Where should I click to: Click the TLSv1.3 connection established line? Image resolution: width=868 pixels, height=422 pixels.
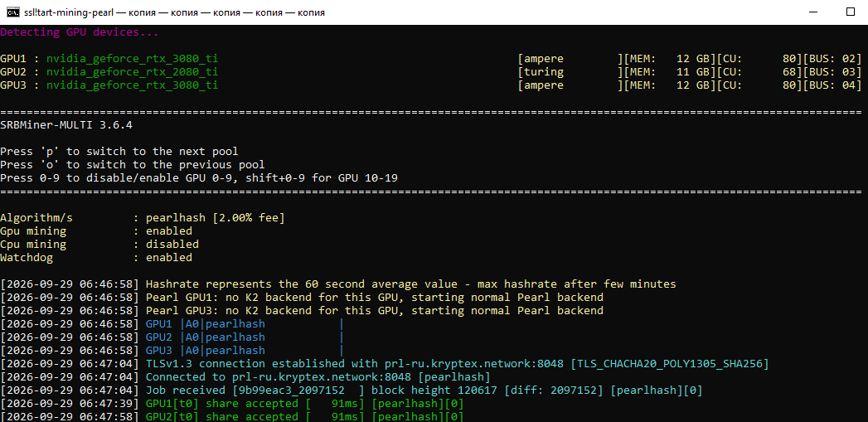coord(384,364)
